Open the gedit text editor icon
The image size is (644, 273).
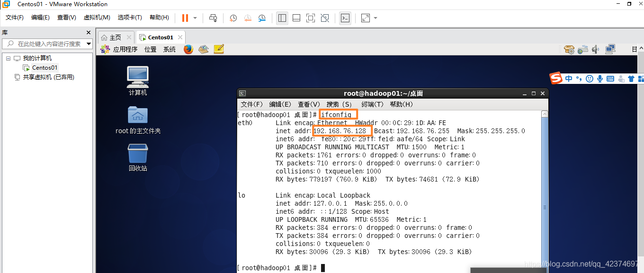(218, 49)
